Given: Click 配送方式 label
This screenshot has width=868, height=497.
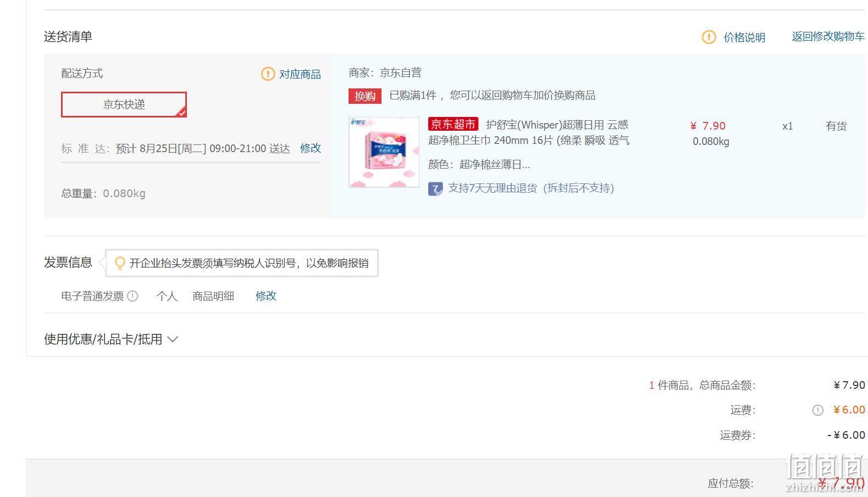Looking at the screenshot, I should click(x=82, y=74).
